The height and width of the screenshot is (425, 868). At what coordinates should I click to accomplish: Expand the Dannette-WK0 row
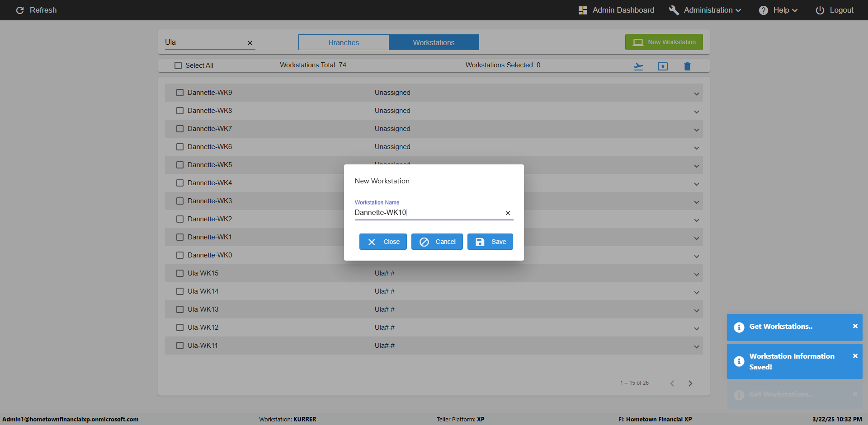click(x=697, y=257)
